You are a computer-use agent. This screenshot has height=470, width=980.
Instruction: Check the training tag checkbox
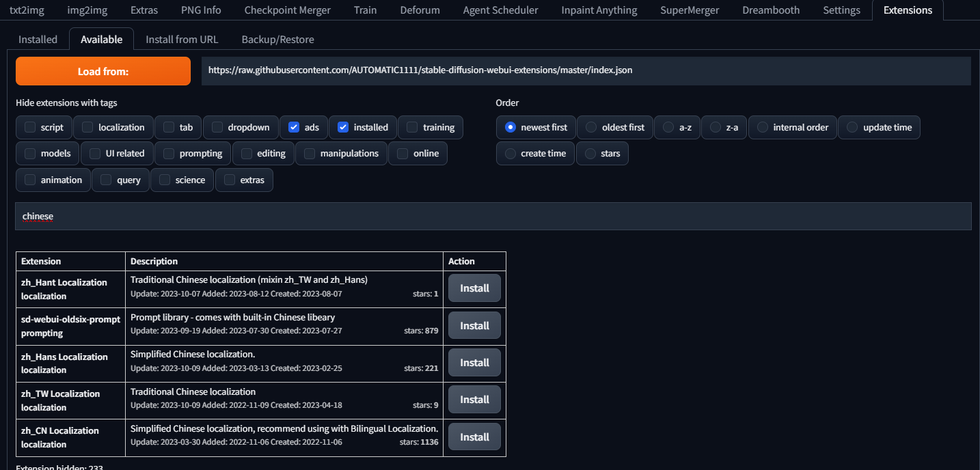click(412, 127)
